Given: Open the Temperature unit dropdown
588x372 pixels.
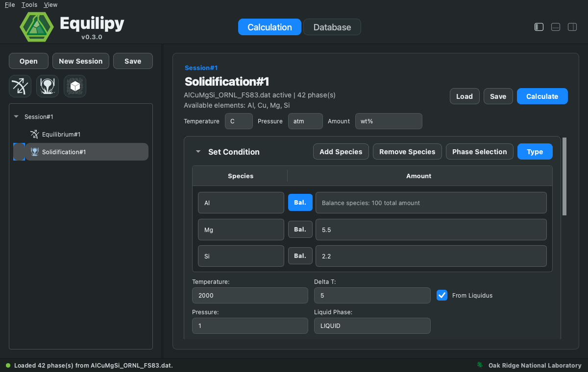Looking at the screenshot, I should (x=239, y=121).
